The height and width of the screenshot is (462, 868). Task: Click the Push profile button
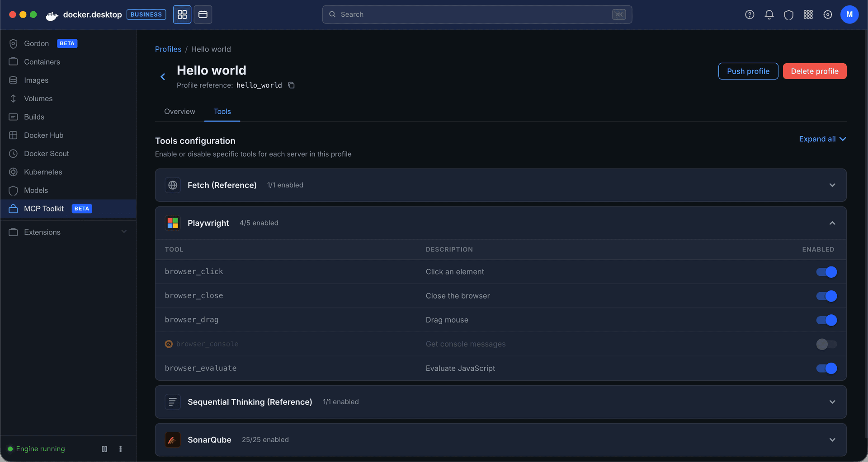click(748, 71)
